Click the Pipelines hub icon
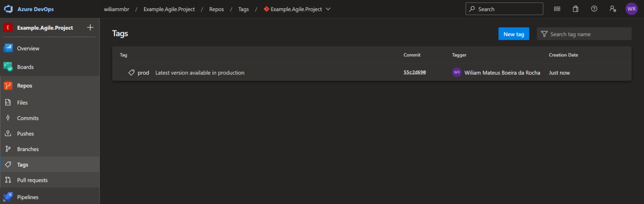644x204 pixels. click(8, 197)
